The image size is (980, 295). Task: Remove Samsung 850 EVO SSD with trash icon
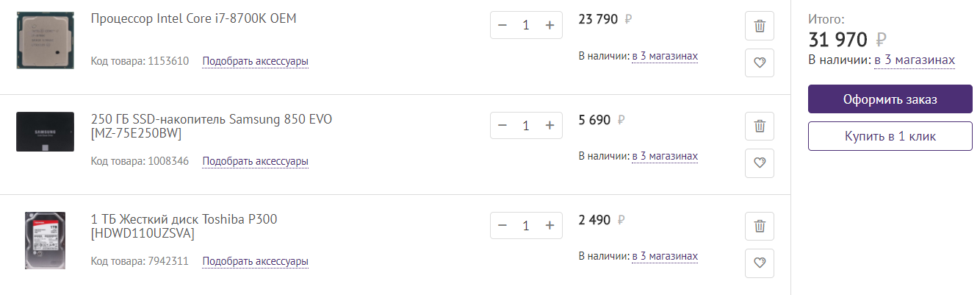point(760,126)
